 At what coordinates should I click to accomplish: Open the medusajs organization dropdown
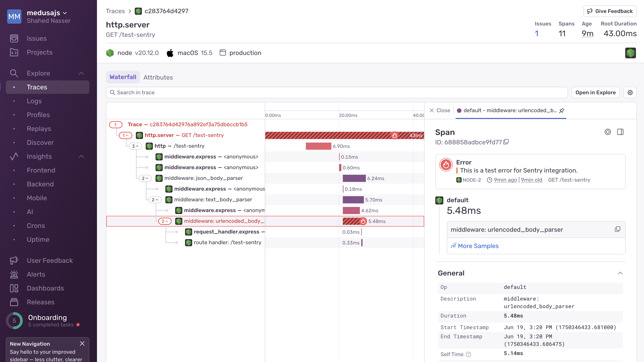[x=47, y=13]
